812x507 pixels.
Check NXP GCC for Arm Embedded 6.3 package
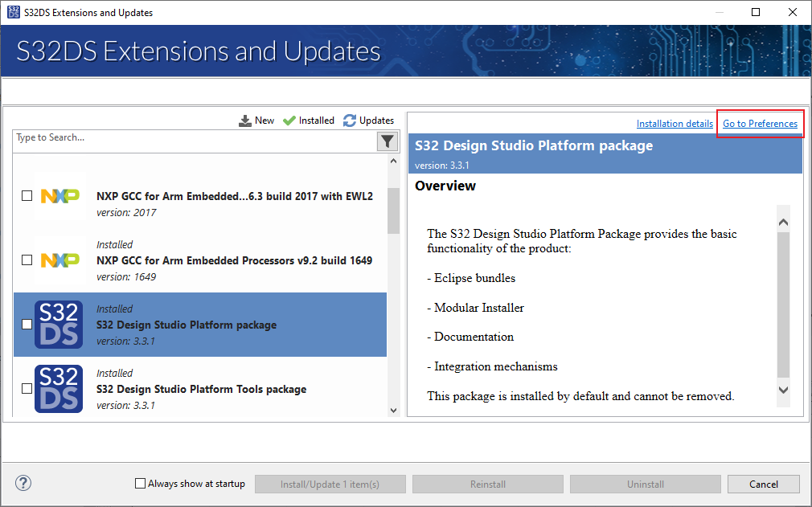click(x=27, y=195)
